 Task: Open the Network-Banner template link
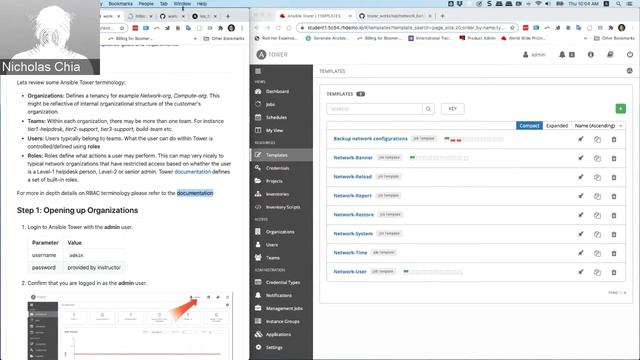[x=353, y=158]
